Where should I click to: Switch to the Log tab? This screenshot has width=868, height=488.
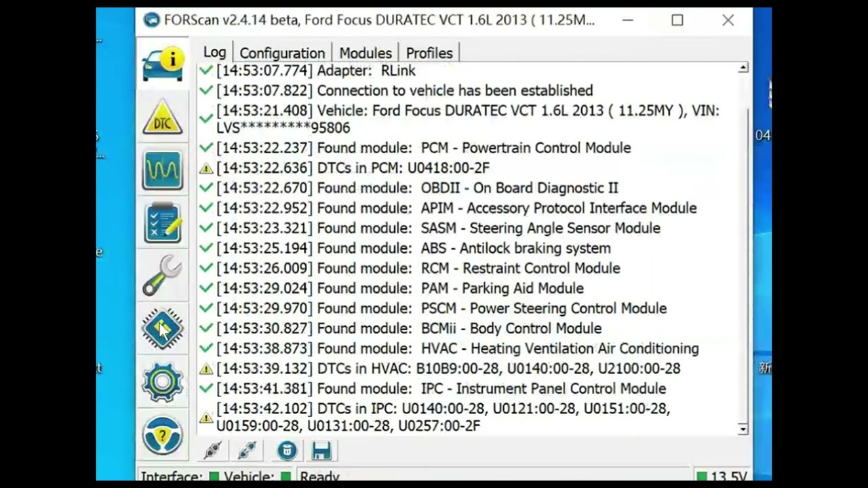214,52
